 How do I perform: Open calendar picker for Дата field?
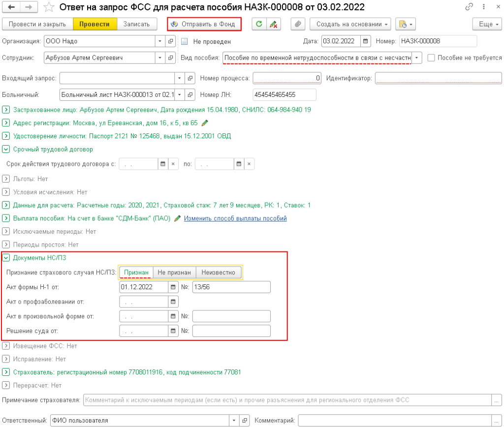365,41
